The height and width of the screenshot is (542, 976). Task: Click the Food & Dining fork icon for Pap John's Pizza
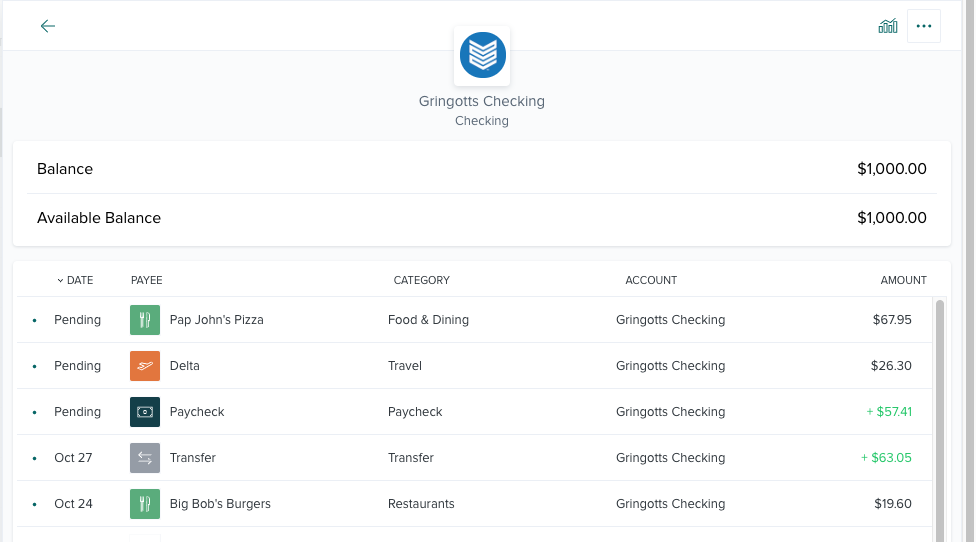(145, 320)
